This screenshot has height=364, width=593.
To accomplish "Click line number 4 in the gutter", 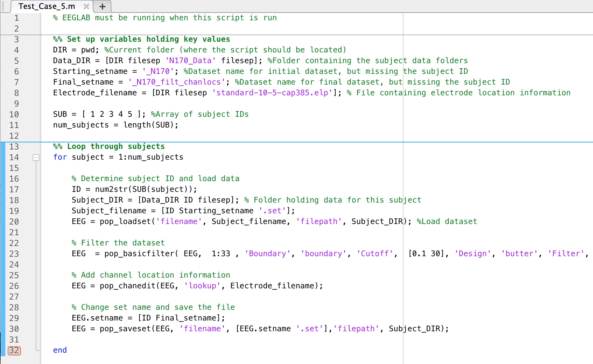I will tap(16, 50).
